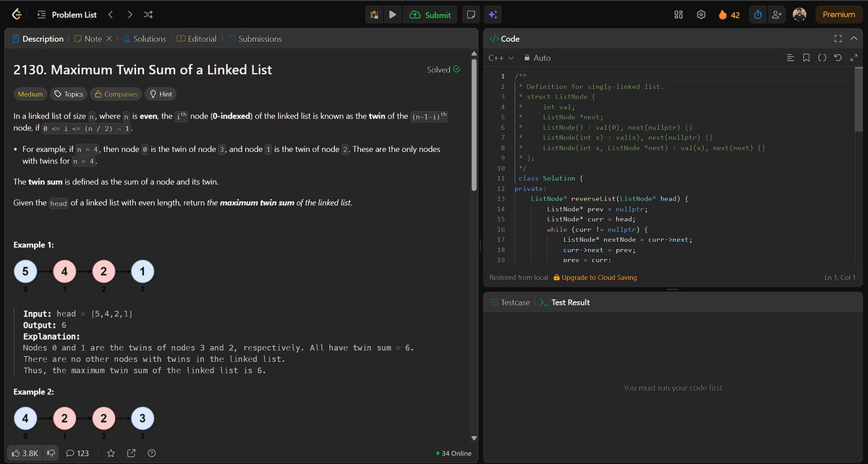Open settings gear icon
The width and height of the screenshot is (868, 464).
click(x=701, y=14)
